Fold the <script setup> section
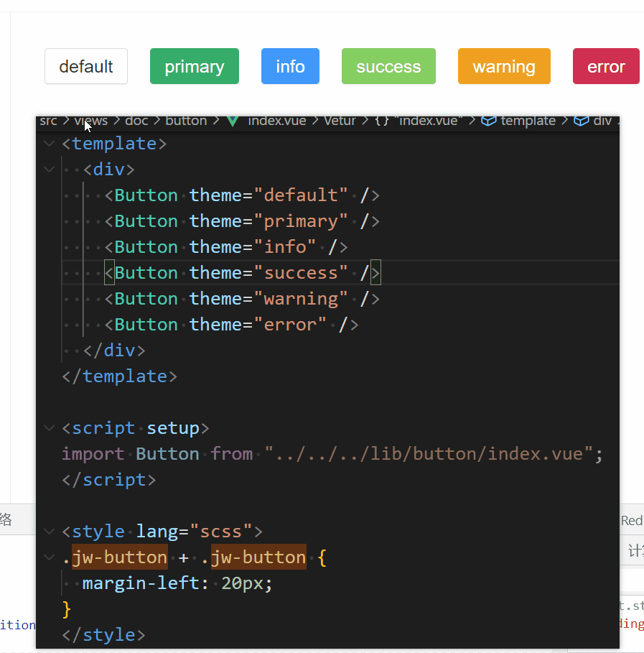The width and height of the screenshot is (644, 653). pyautogui.click(x=49, y=428)
